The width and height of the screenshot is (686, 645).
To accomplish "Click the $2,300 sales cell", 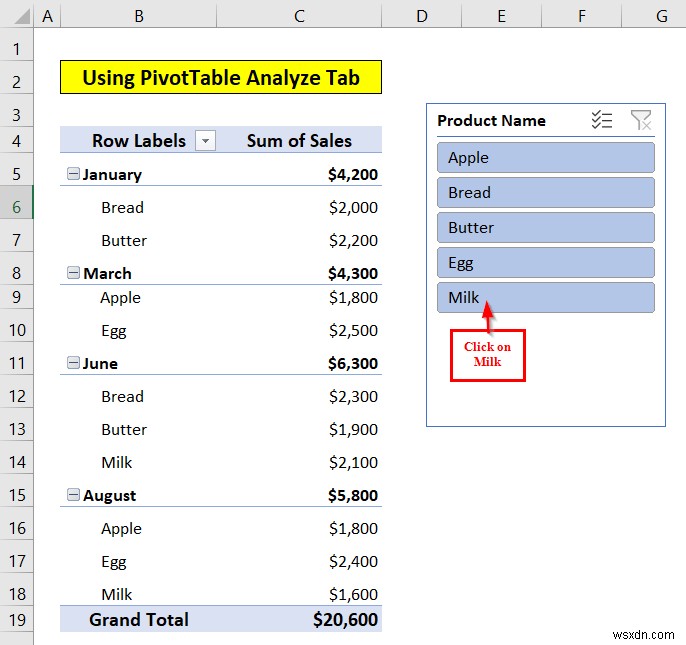I will [x=353, y=396].
